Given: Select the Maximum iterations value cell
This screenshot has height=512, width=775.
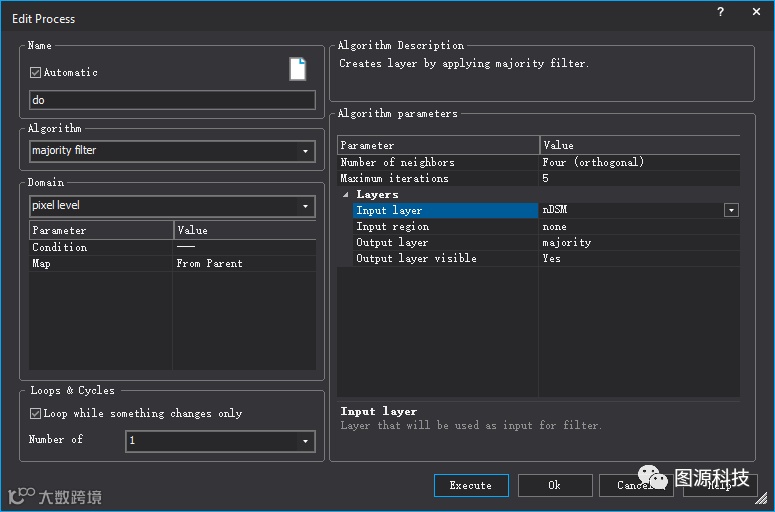Looking at the screenshot, I should (640, 178).
